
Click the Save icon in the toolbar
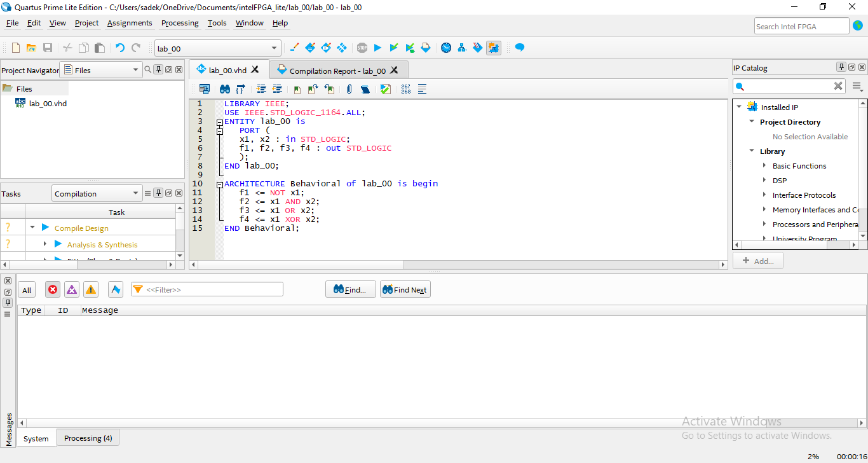48,48
